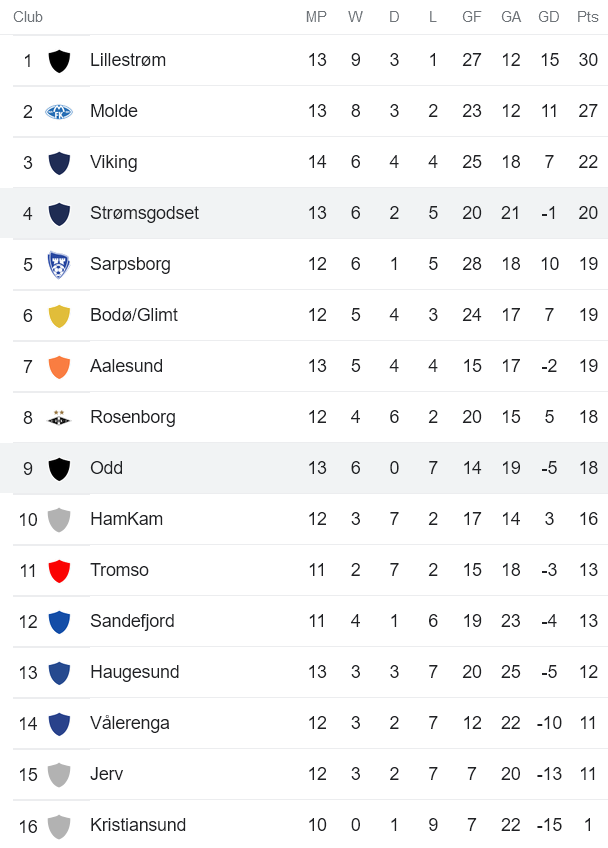
Task: Click the Rosenborg club logo
Action: (x=59, y=418)
